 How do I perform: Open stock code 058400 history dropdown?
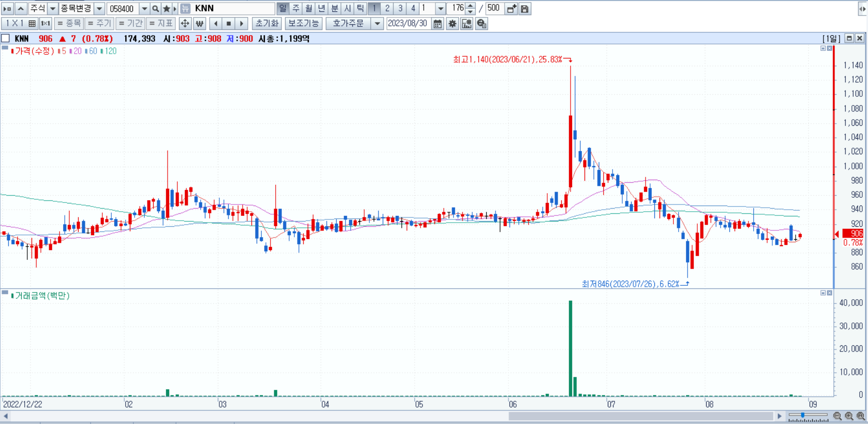tap(144, 9)
